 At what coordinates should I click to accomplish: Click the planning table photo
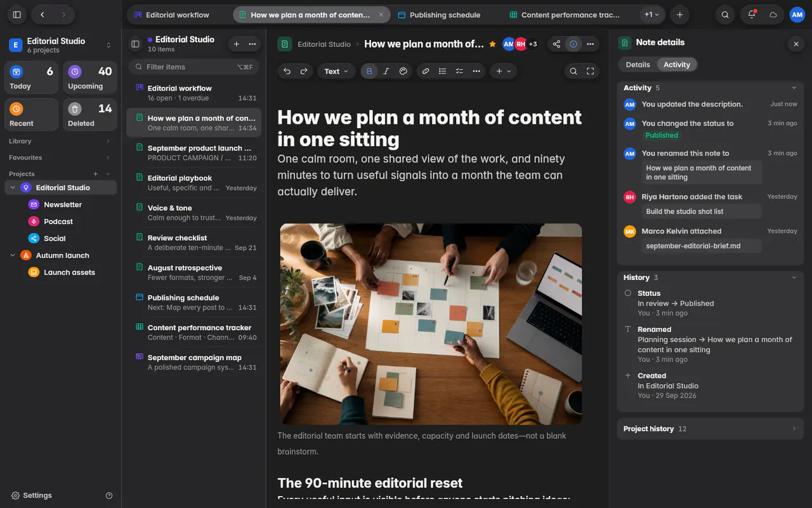pyautogui.click(x=431, y=324)
